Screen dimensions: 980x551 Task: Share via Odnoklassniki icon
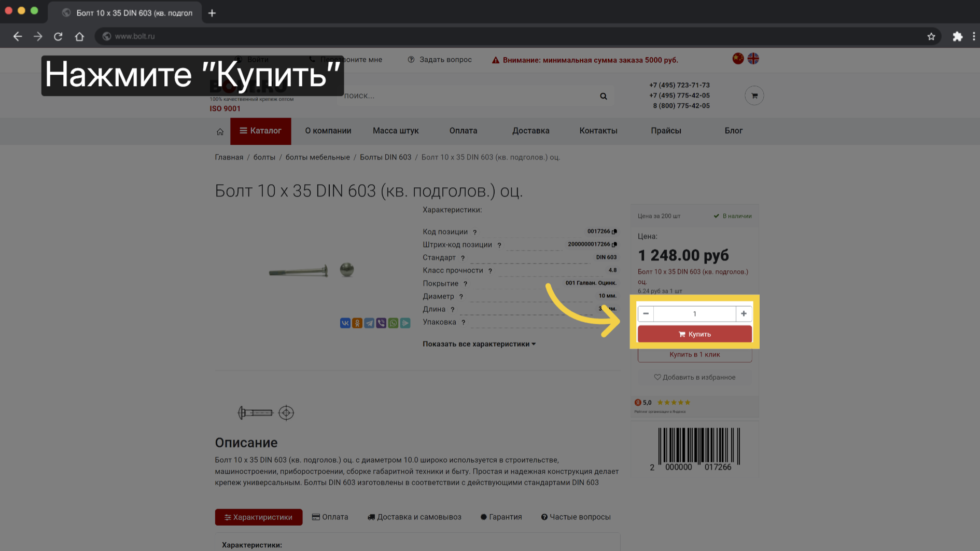tap(357, 323)
